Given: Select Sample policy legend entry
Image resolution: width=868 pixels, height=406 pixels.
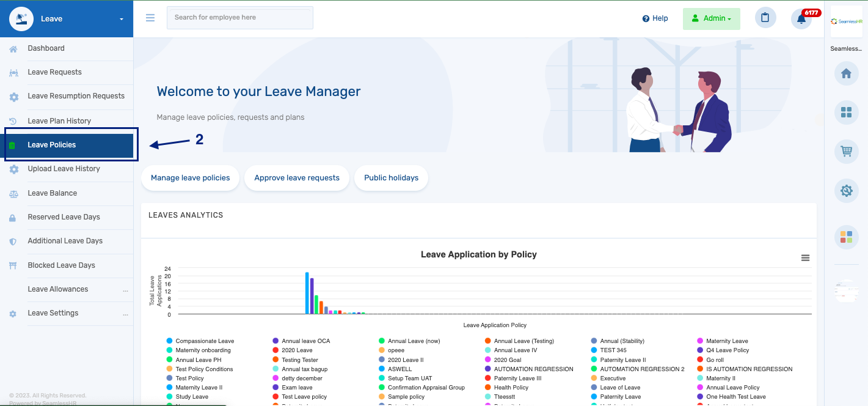Looking at the screenshot, I should 401,397.
